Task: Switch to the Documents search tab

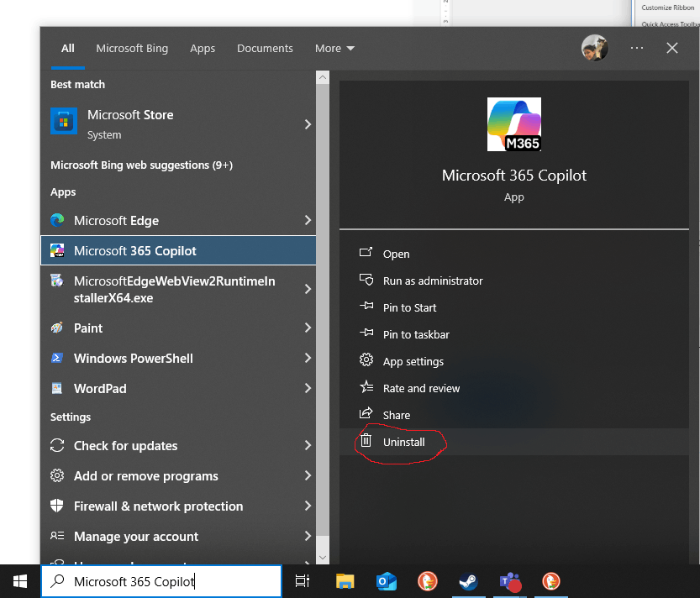Action: [x=265, y=48]
